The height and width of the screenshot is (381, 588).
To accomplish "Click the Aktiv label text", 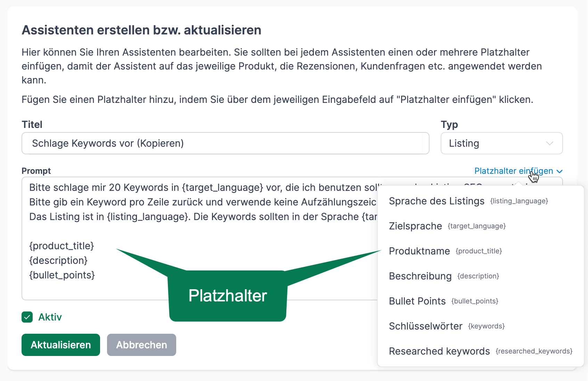I will coord(50,317).
